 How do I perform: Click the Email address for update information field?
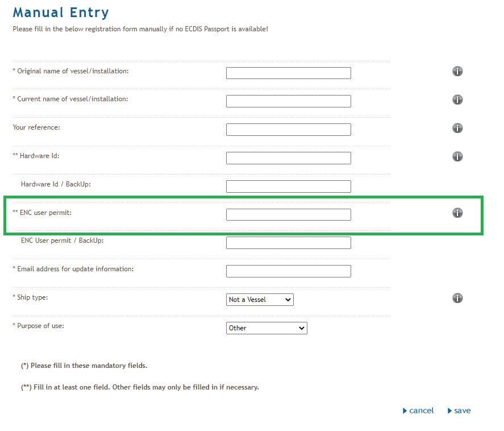tap(288, 271)
